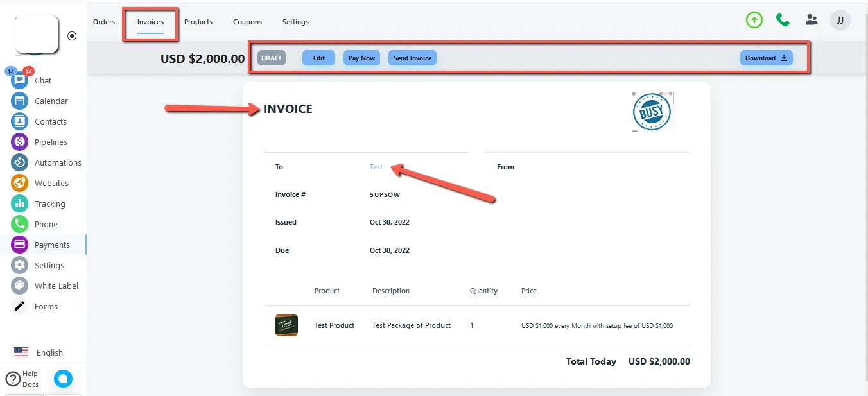Open the Automations sidebar icon
The width and height of the screenshot is (868, 396).
click(20, 162)
